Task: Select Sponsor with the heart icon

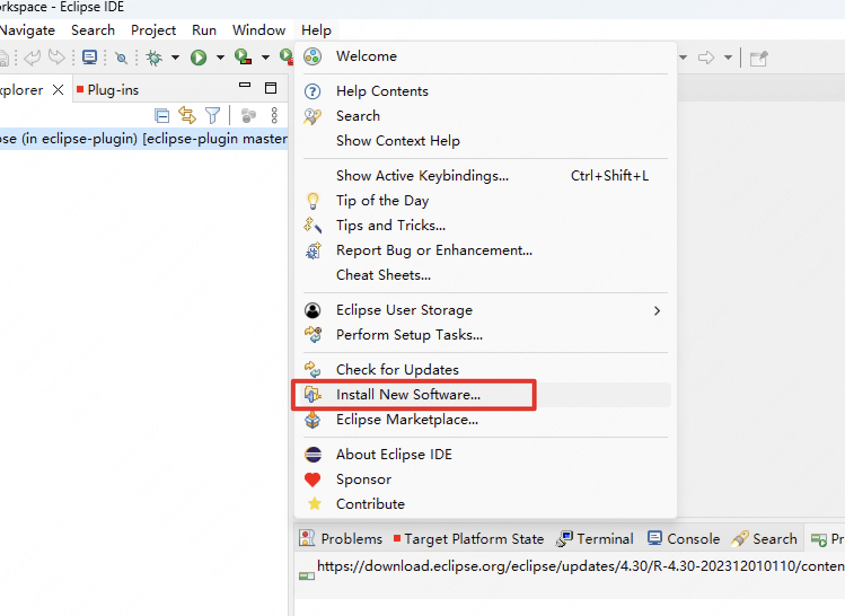Action: tap(485, 479)
